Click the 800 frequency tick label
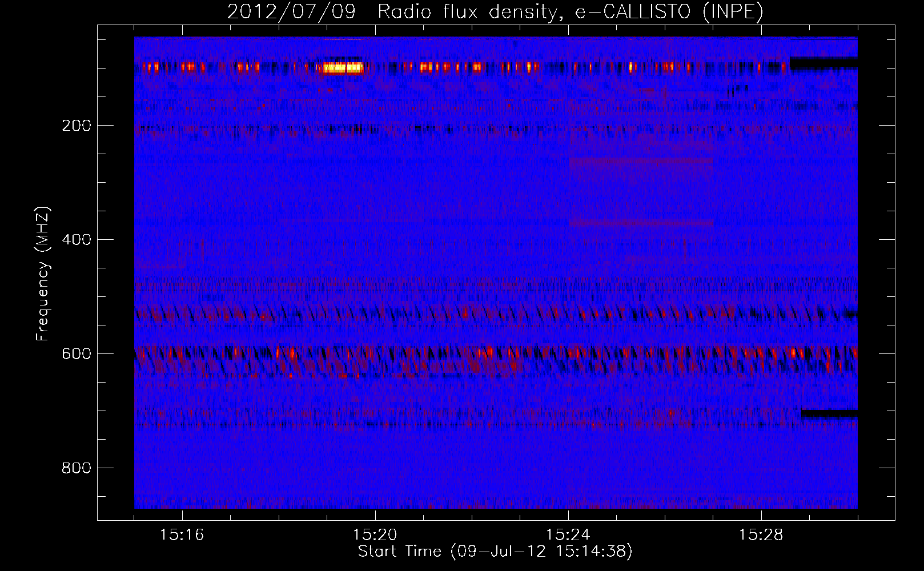924x571 pixels. click(77, 468)
